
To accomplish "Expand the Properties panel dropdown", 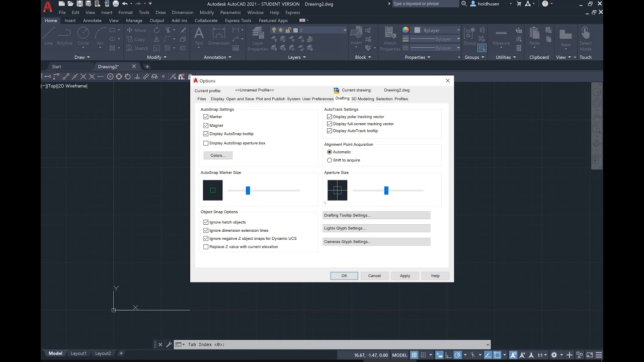I will (418, 57).
